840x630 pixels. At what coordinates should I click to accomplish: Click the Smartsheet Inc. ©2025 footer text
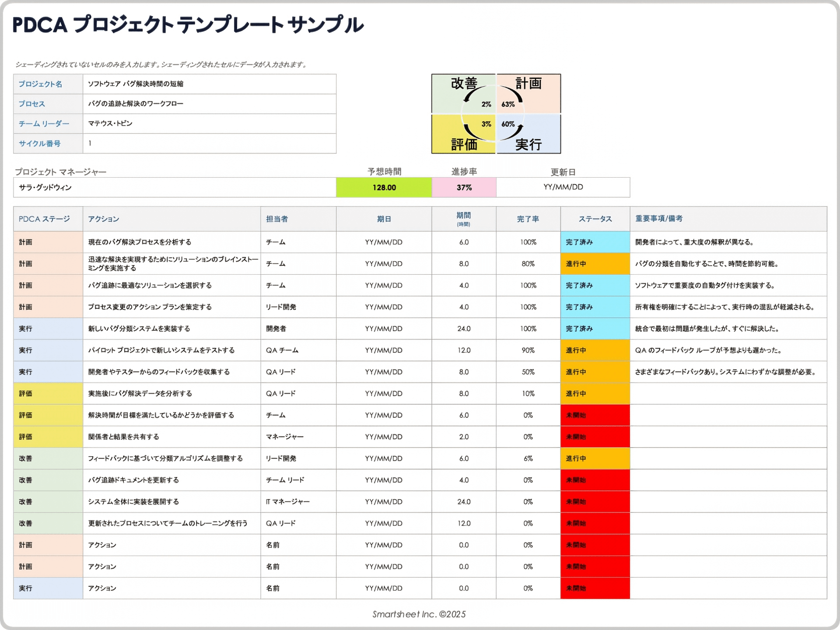(x=419, y=614)
